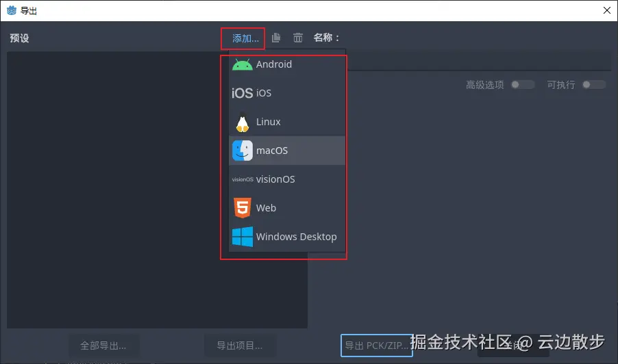Choose Linux export platform
This screenshot has height=364, width=618.
click(x=287, y=122)
